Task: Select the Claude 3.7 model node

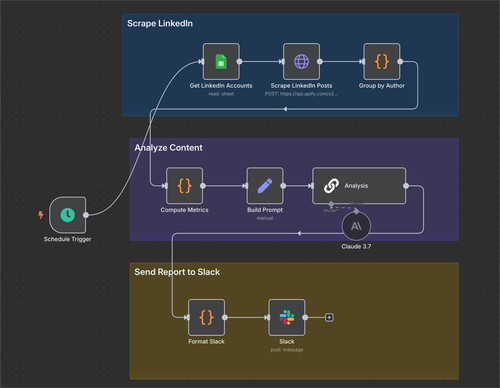Action: [x=356, y=226]
